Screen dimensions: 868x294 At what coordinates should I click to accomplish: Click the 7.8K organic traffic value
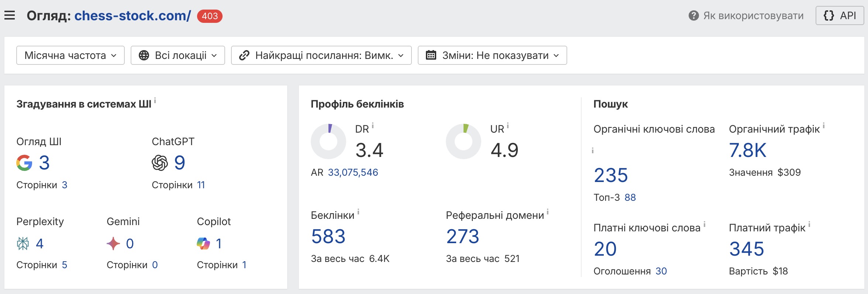747,150
